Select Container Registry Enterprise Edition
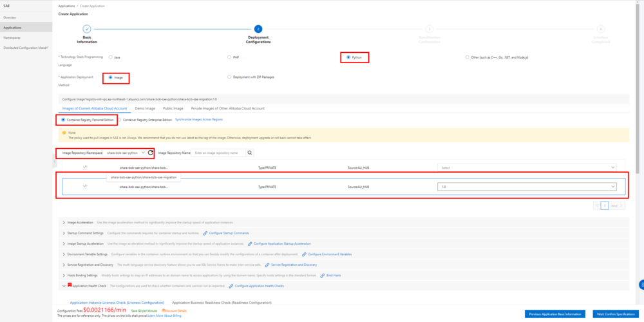 [119, 120]
